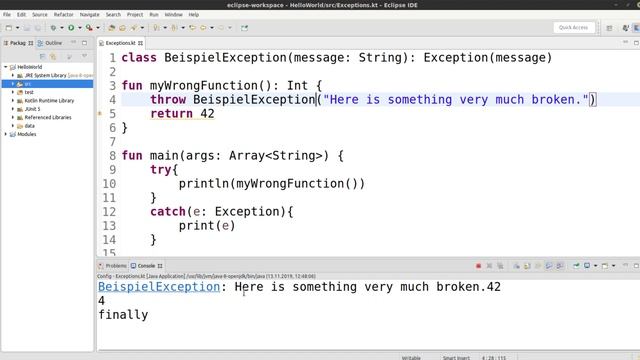Click the Open Perspective icon

[x=609, y=28]
